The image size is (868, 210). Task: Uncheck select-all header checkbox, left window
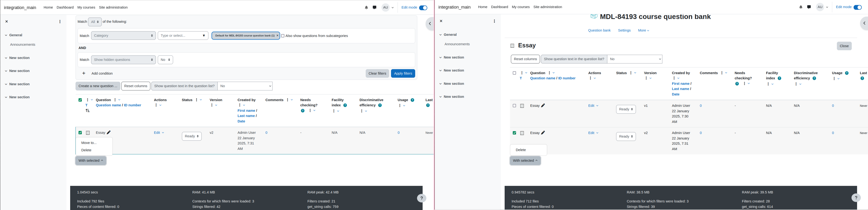pos(80,100)
